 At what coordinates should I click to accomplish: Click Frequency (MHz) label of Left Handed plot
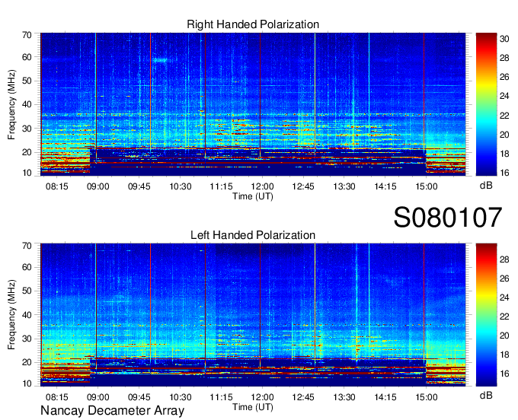[x=11, y=315]
